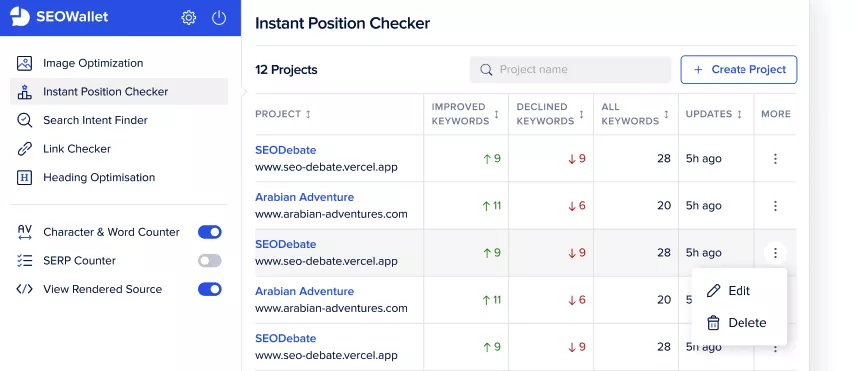Click the power icon in header

tap(219, 17)
